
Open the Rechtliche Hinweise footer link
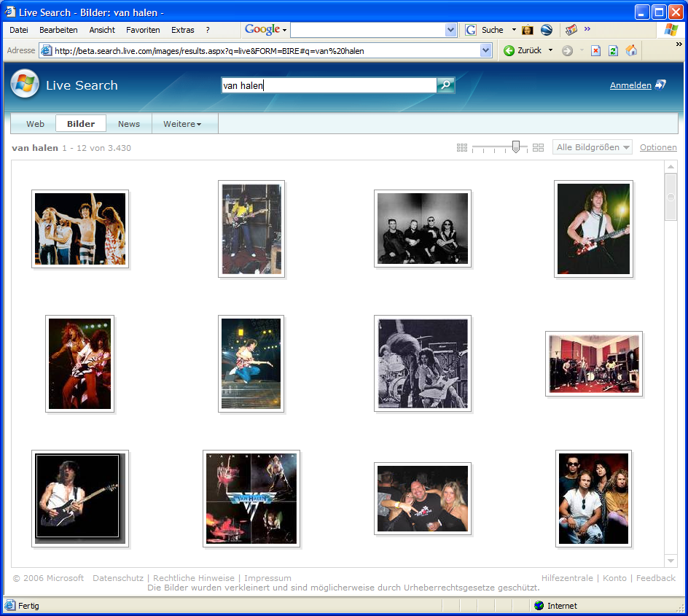pos(194,578)
